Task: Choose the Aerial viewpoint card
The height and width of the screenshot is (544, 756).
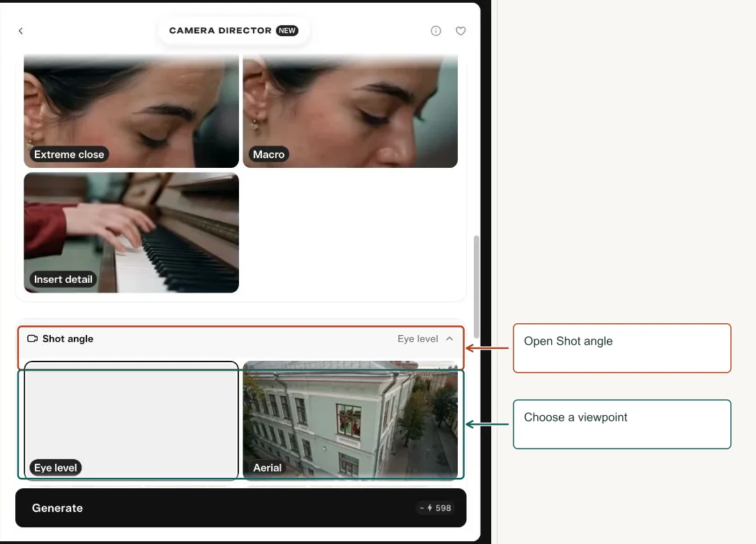Action: tap(350, 421)
